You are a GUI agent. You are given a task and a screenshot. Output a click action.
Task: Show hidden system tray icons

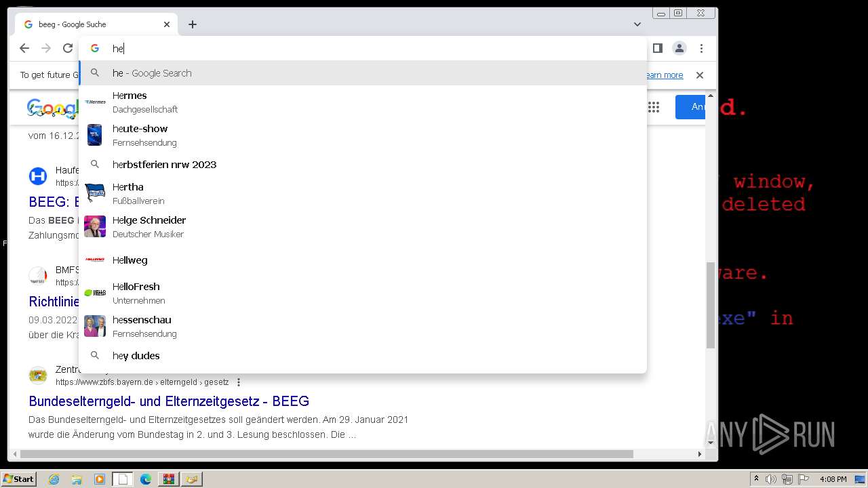pyautogui.click(x=756, y=479)
